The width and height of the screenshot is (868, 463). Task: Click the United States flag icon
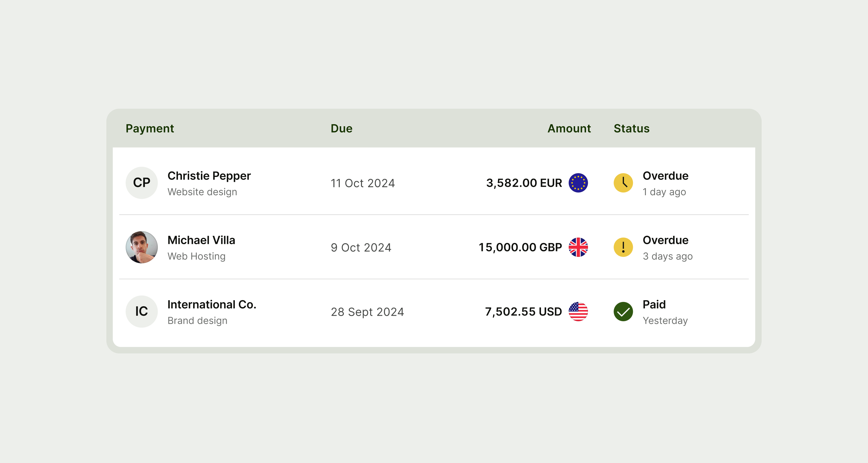[578, 311]
